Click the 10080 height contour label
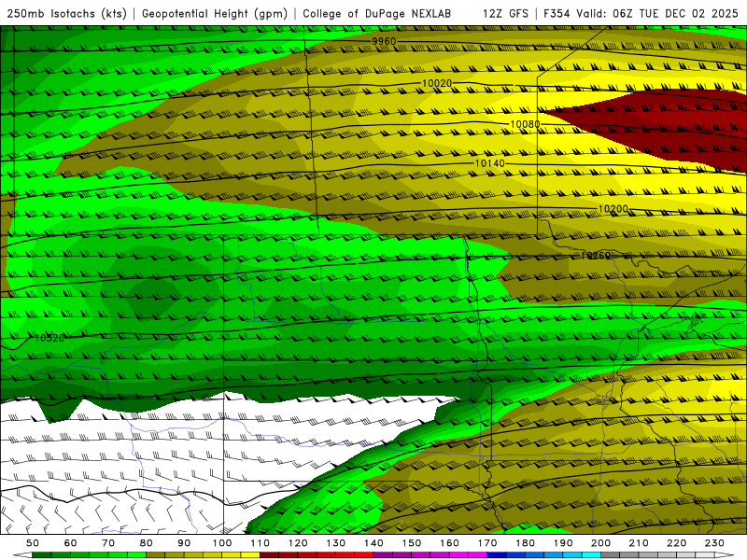747x560 pixels. point(525,124)
